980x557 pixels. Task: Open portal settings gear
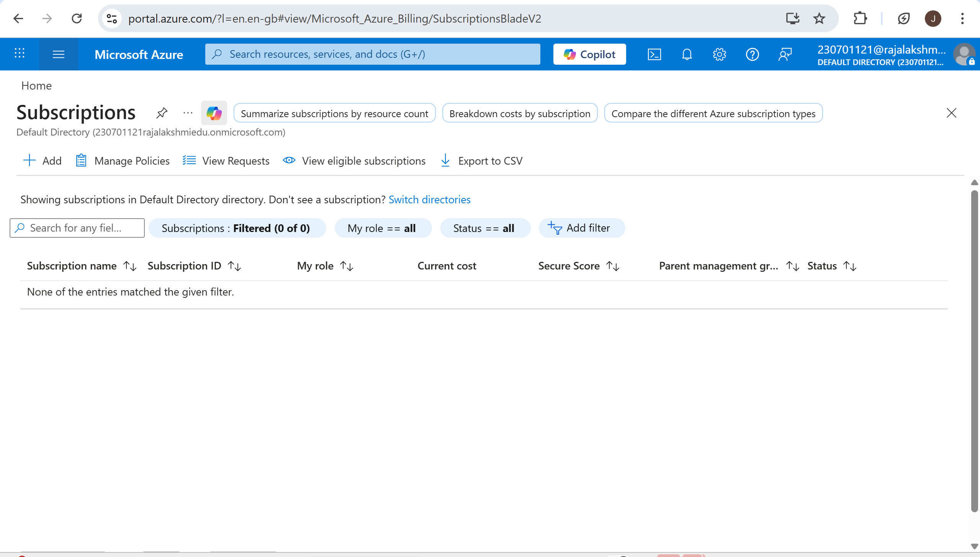[720, 54]
